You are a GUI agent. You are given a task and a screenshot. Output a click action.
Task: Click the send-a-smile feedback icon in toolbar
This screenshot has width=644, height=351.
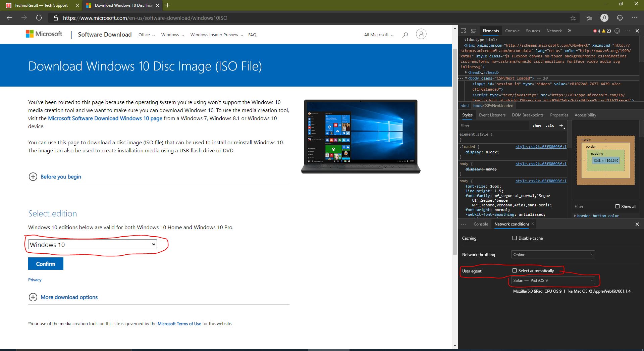pos(620,18)
